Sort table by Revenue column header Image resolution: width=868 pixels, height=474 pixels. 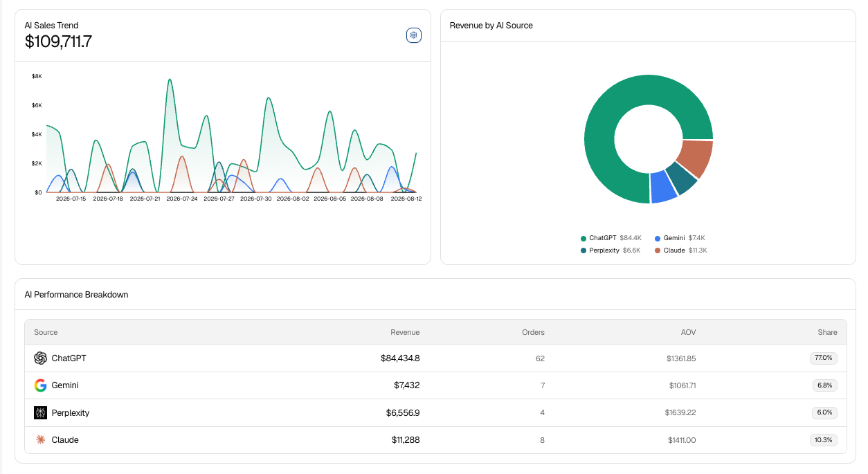[405, 332]
